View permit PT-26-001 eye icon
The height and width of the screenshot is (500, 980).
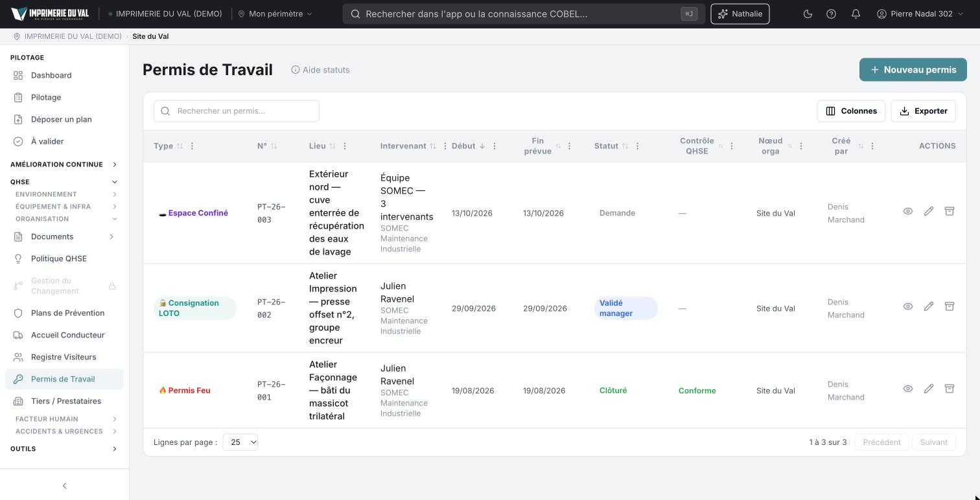(908, 389)
